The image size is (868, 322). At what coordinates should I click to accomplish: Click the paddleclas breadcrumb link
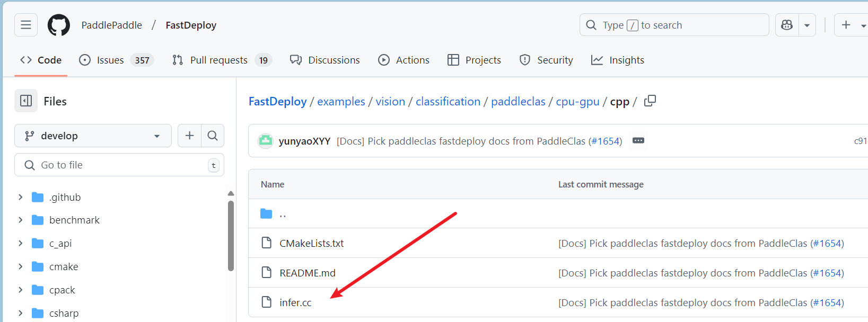pyautogui.click(x=518, y=101)
